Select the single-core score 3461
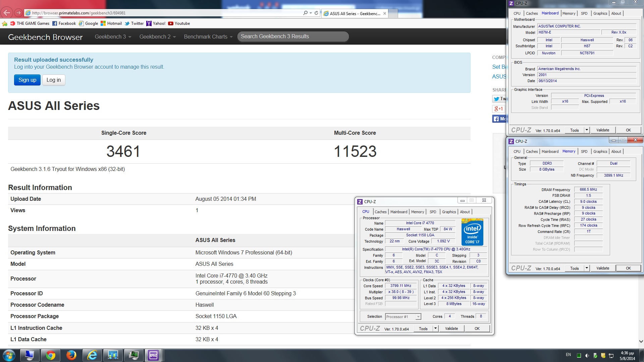The image size is (644, 362). tap(123, 151)
